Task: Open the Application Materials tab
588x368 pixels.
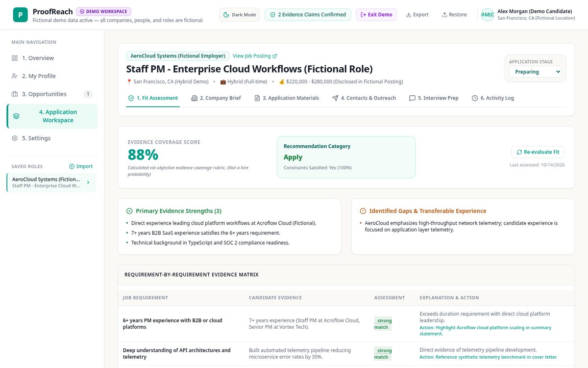Action: coord(287,98)
